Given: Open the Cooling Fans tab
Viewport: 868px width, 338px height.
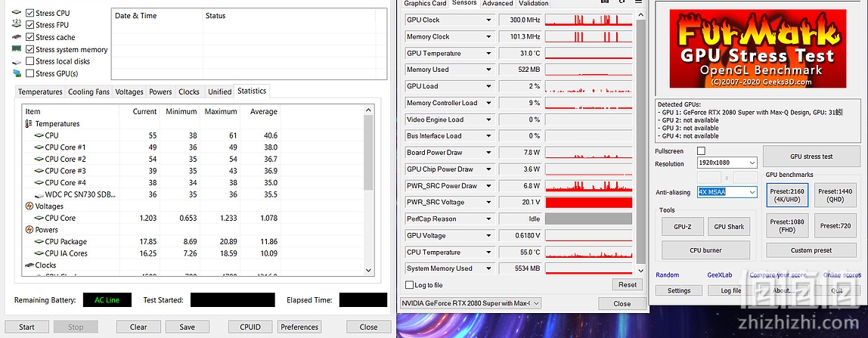Looking at the screenshot, I should [88, 91].
